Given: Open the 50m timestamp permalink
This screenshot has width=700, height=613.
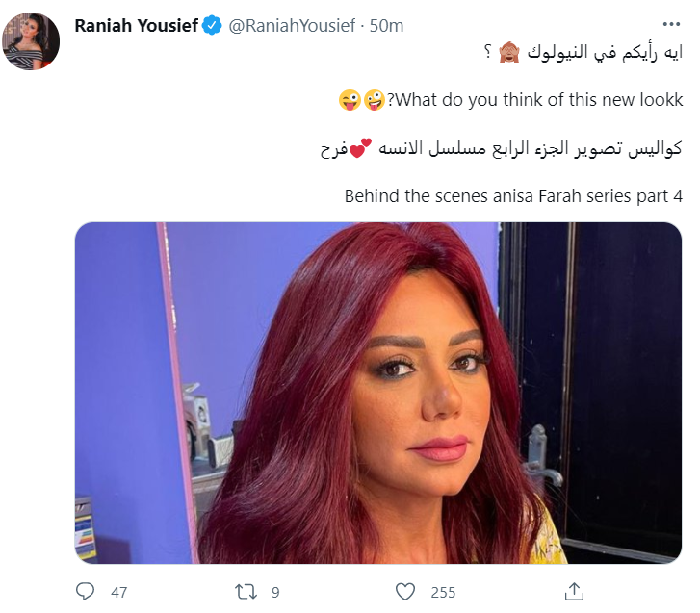Looking at the screenshot, I should (x=386, y=25).
